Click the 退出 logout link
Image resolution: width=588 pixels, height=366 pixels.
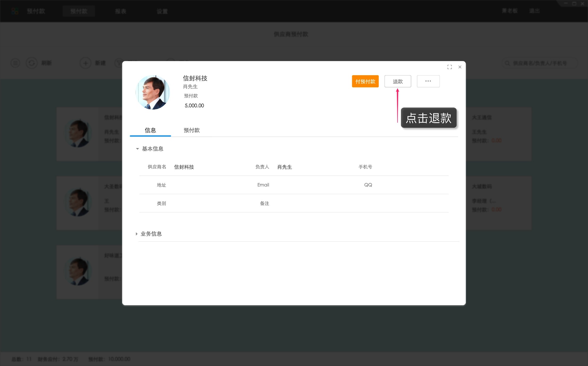pos(535,11)
